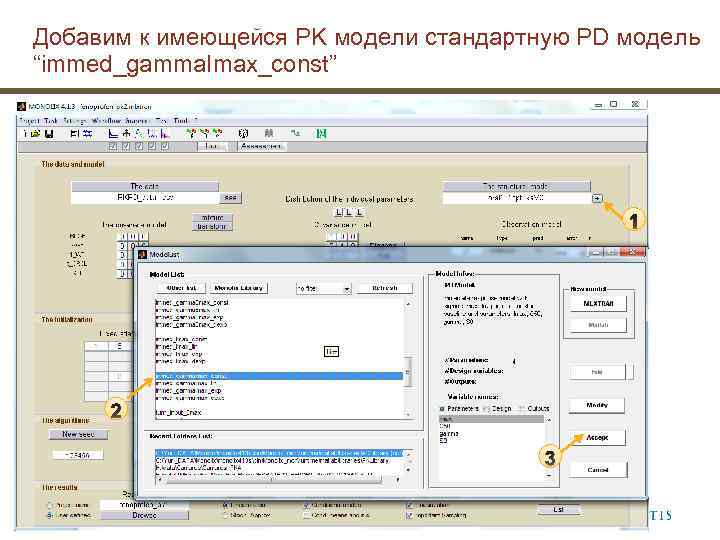
Task: Click the Other list button
Action: click(181, 288)
